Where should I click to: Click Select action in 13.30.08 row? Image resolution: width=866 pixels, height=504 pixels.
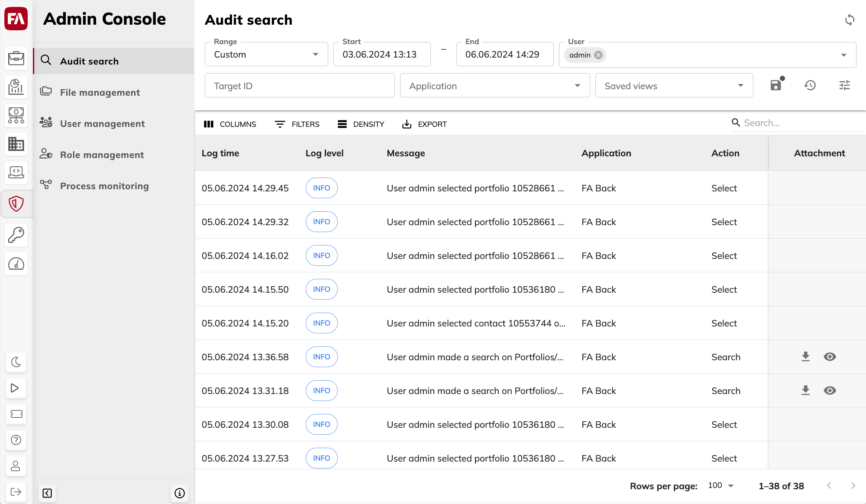724,425
